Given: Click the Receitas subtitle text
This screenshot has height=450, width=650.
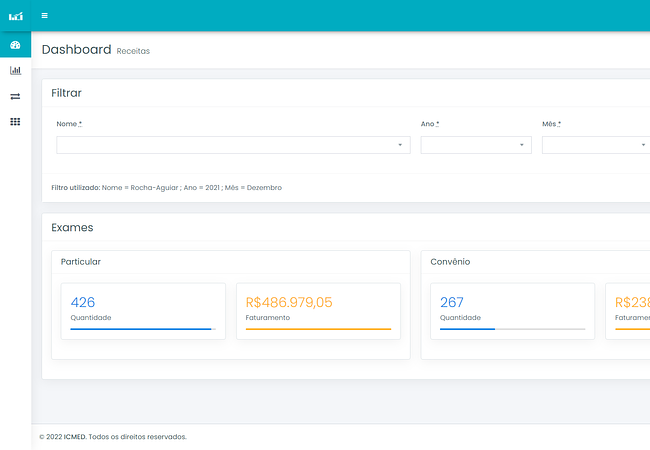Looking at the screenshot, I should 133,51.
